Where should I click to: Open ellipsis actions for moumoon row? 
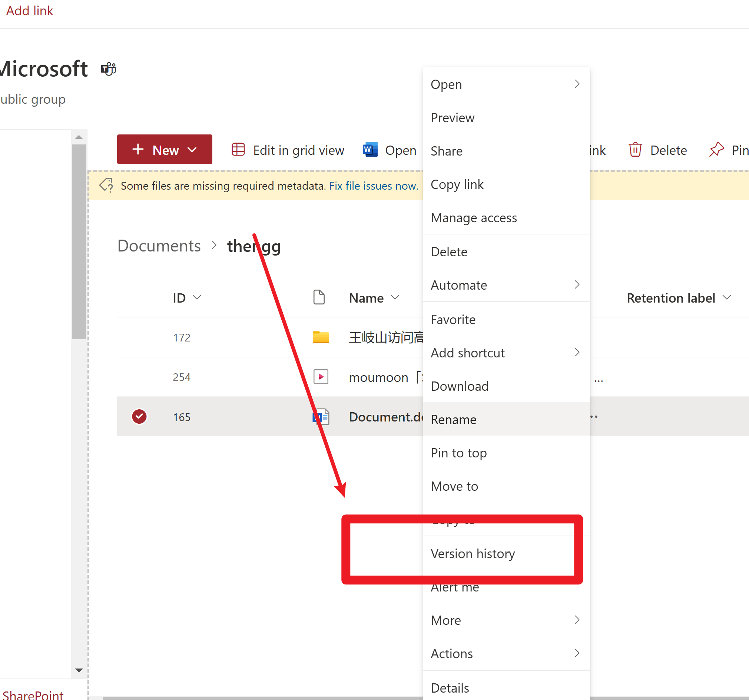(x=599, y=381)
